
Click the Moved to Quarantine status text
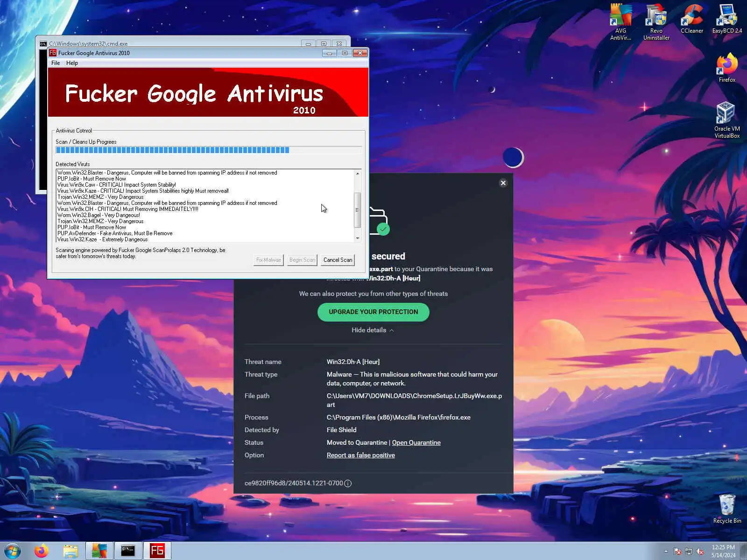tap(357, 442)
